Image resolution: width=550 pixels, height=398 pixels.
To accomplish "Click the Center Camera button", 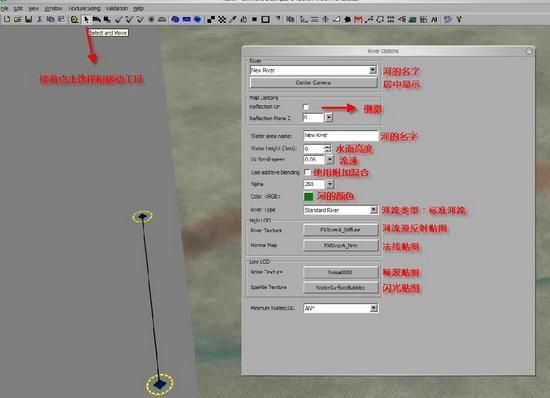I will point(313,83).
